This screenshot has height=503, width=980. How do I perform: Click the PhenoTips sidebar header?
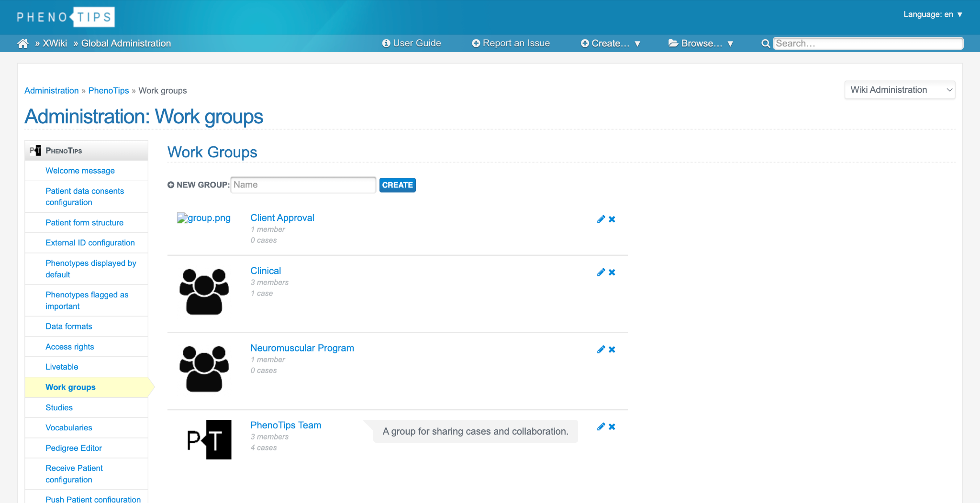(x=86, y=151)
